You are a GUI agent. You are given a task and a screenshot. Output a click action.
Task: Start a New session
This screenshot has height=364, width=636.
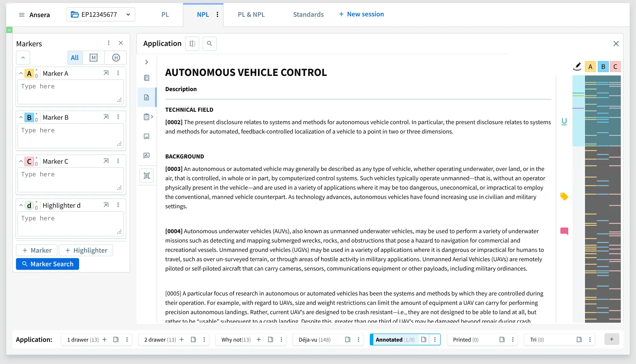[x=361, y=14]
